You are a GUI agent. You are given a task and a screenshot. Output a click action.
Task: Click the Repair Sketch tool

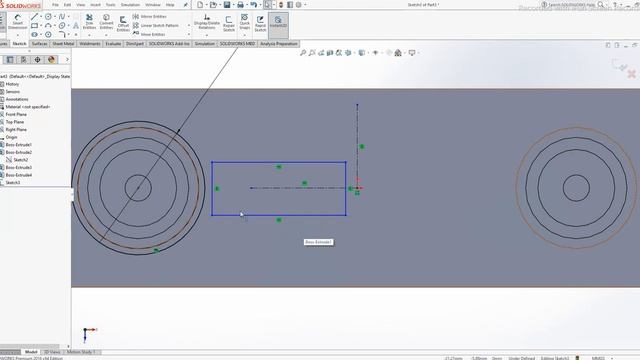229,24
